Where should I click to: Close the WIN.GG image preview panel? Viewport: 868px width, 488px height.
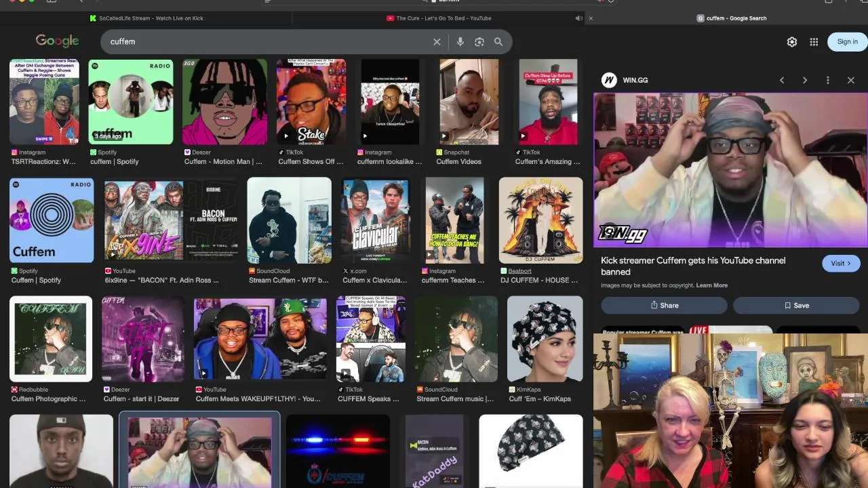point(851,80)
